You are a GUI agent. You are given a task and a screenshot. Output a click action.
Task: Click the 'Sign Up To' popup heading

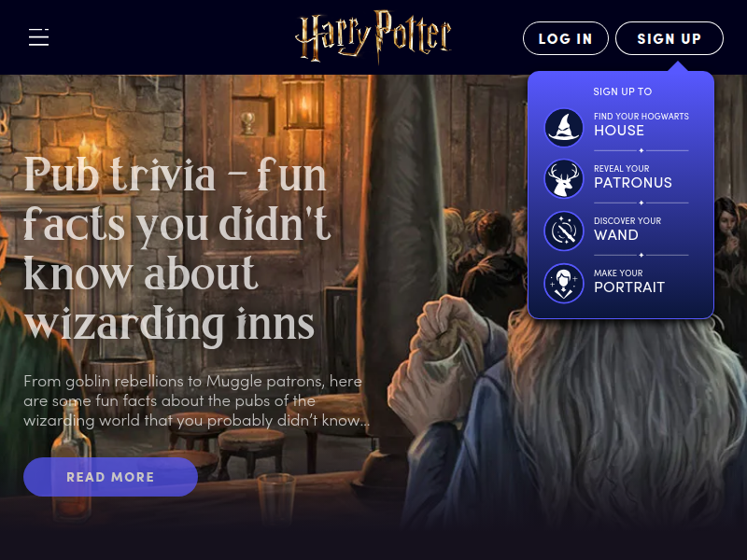622,91
